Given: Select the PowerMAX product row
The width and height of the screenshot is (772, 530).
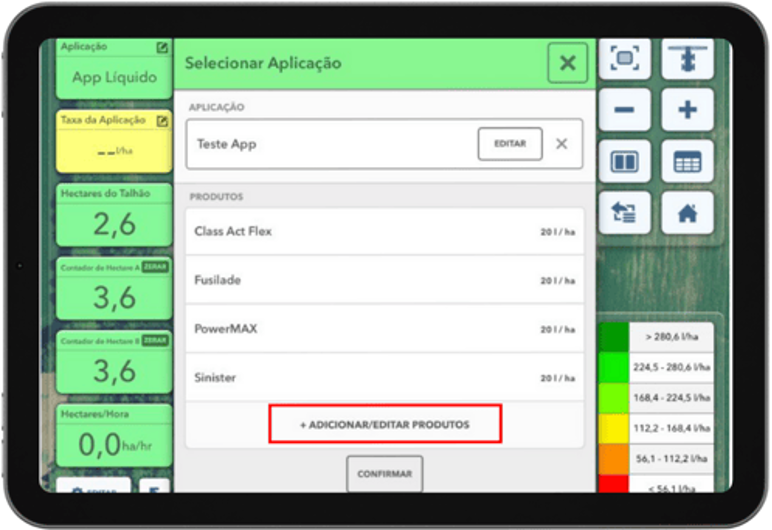Looking at the screenshot, I should tap(384, 329).
